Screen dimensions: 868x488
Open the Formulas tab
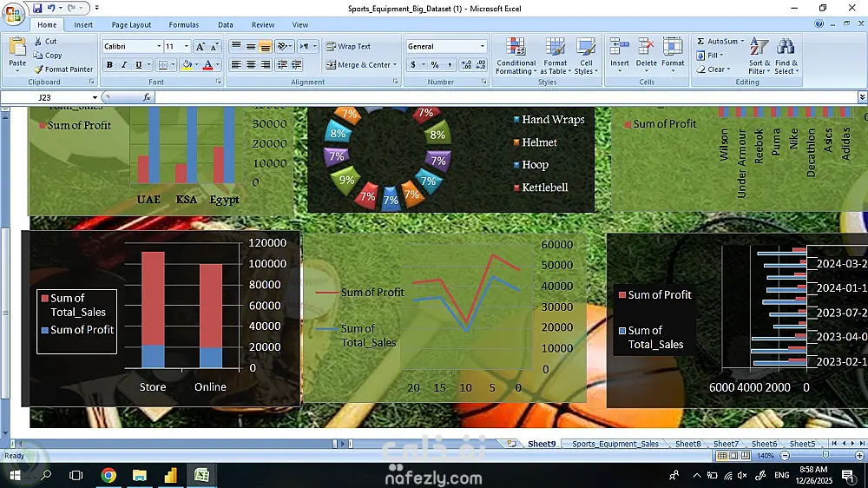pyautogui.click(x=184, y=25)
